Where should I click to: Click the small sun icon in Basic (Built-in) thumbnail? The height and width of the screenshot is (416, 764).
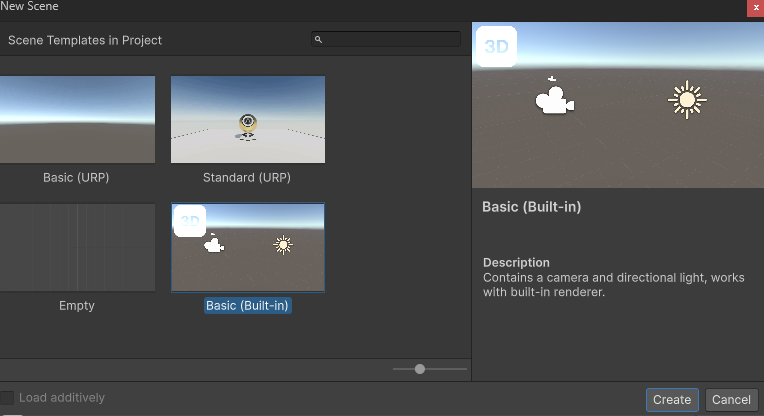[x=283, y=245]
